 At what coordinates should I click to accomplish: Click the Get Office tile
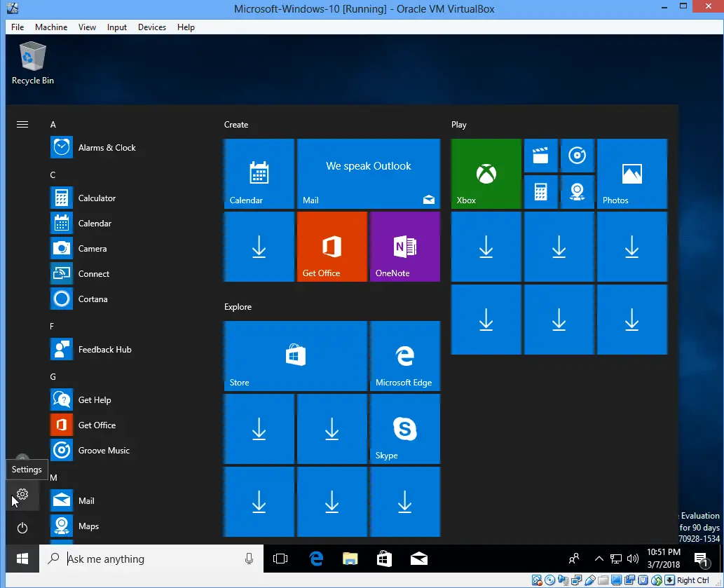(332, 247)
